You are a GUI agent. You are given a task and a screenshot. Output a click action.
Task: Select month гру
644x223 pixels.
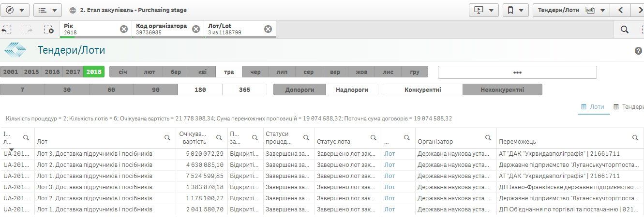(x=415, y=72)
